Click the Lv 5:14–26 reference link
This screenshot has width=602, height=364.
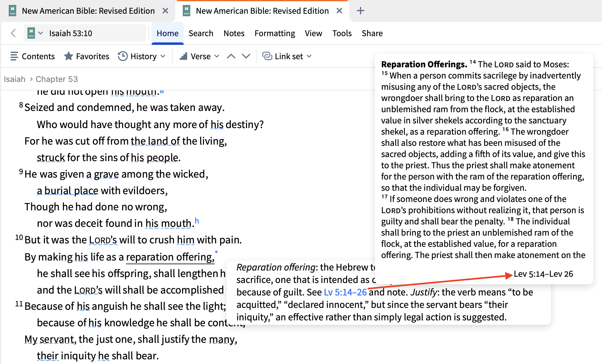(x=345, y=292)
